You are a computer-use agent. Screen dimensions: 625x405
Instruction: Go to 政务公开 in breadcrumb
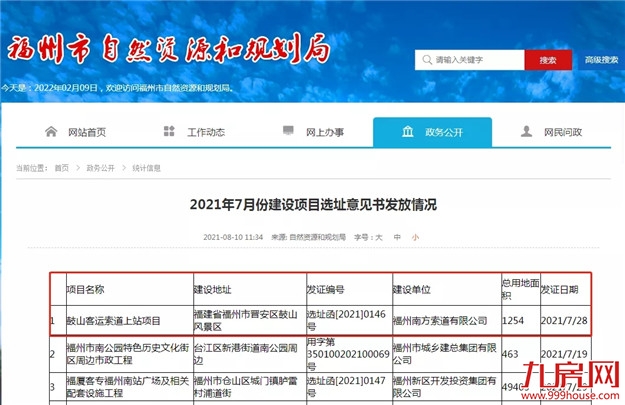[100, 168]
